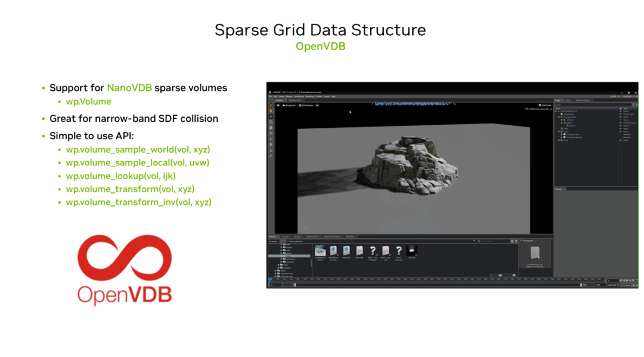Open the Rendering menu

(310, 97)
